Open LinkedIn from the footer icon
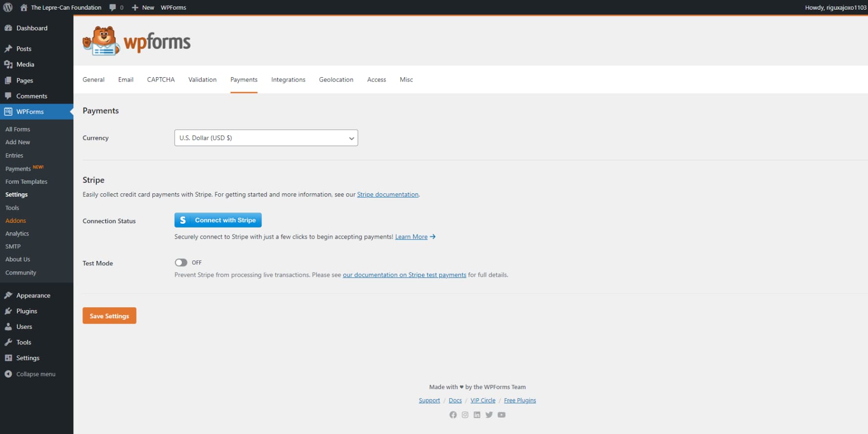The image size is (868, 434). click(x=477, y=415)
